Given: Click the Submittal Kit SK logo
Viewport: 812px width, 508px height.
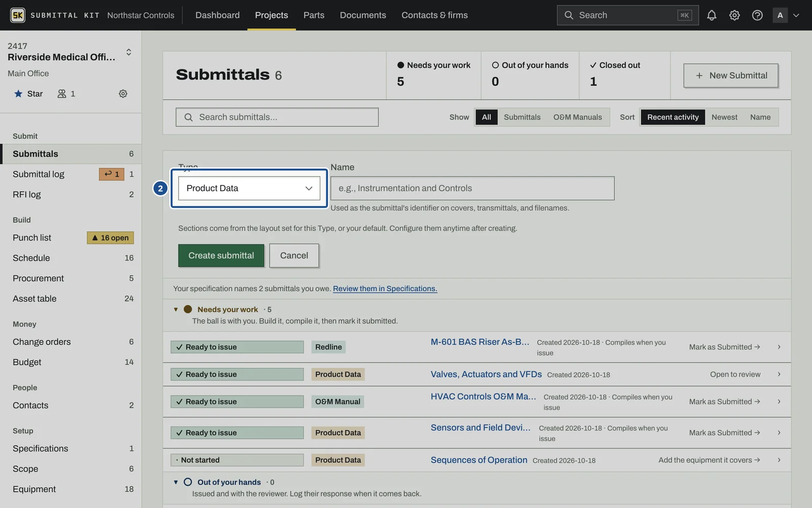Looking at the screenshot, I should coord(18,15).
